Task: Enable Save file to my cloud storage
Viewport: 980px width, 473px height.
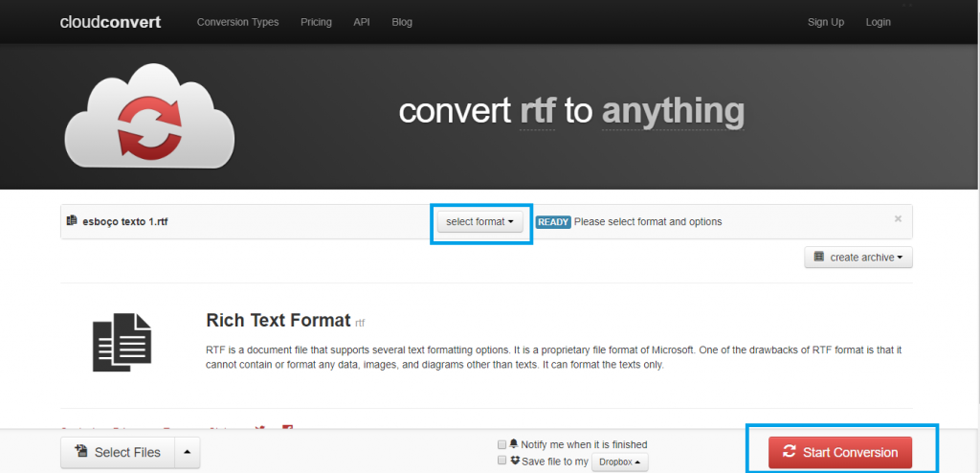Action: 501,461
